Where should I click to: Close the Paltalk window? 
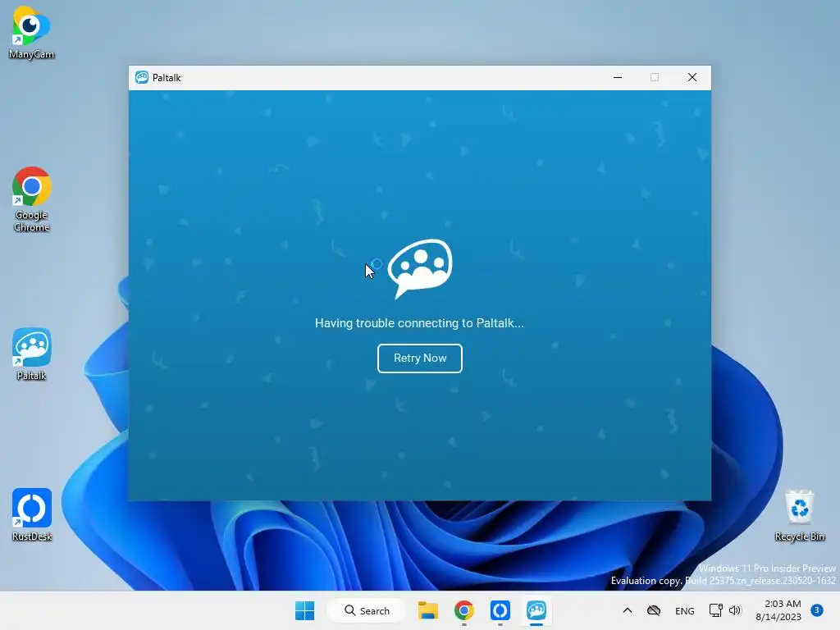tap(692, 78)
